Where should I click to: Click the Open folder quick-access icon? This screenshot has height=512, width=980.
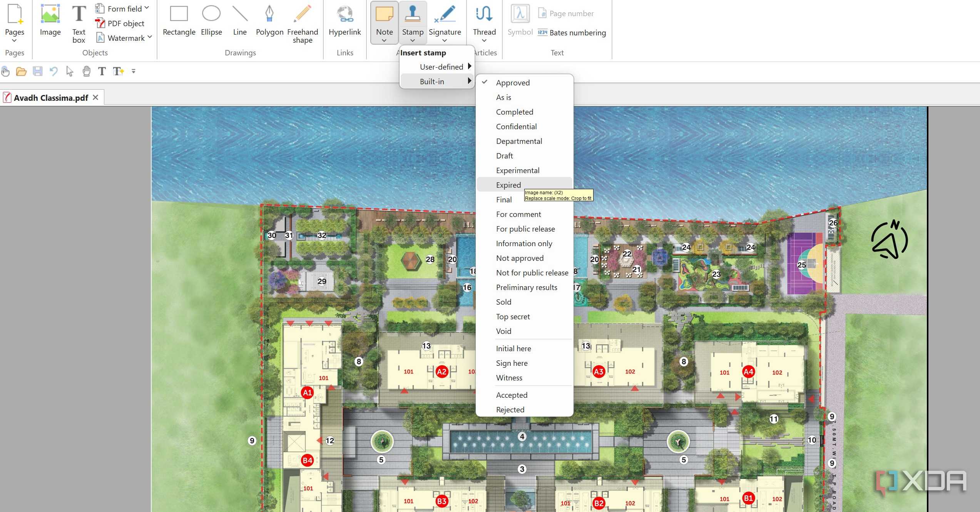pos(21,71)
